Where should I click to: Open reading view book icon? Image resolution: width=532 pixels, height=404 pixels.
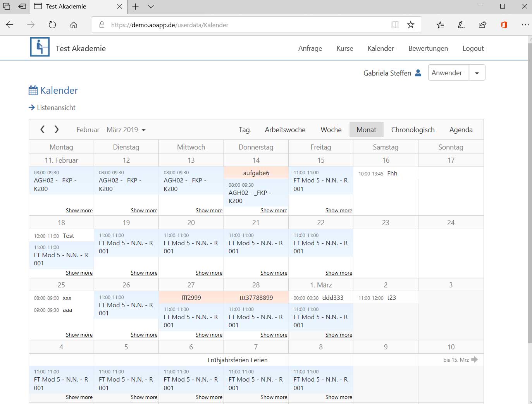point(395,25)
